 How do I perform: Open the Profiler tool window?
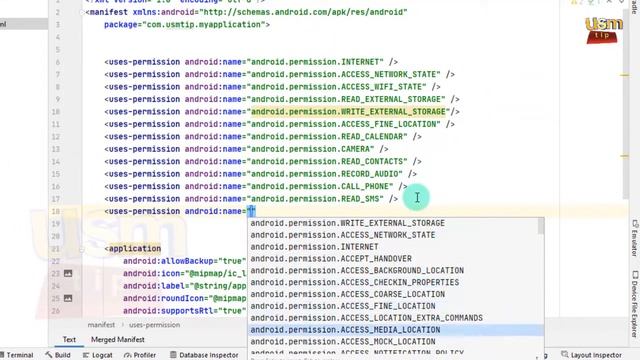coord(140,355)
